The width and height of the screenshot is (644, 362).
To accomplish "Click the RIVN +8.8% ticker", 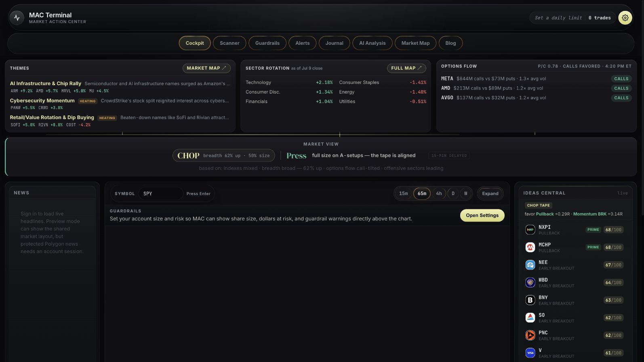I will click(x=51, y=125).
